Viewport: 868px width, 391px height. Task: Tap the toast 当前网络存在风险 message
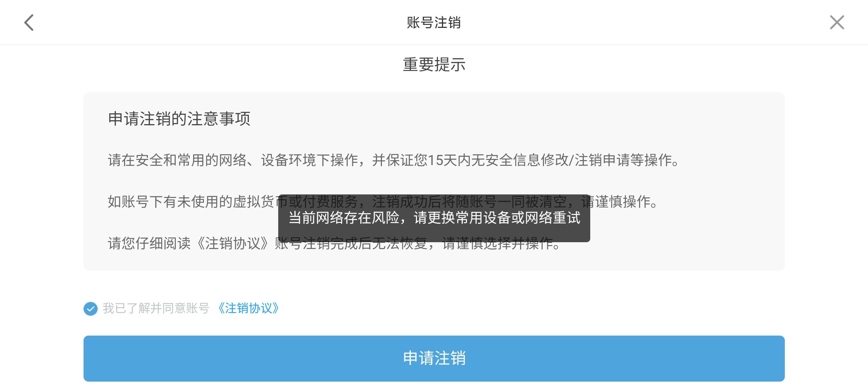(434, 218)
